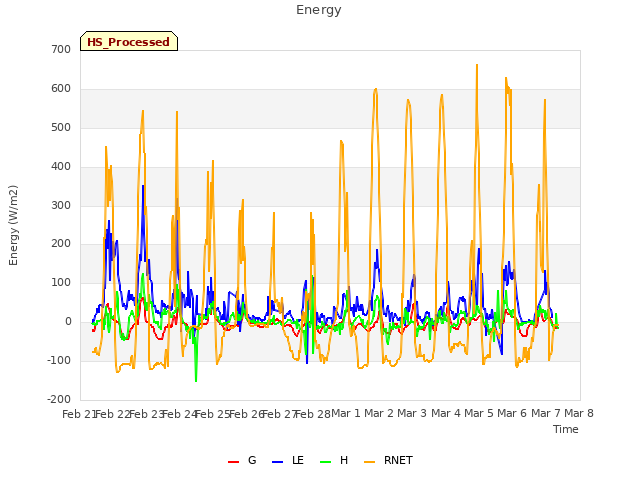Click the green H legend swatch
Screen dimensions: 640x480
click(x=325, y=462)
